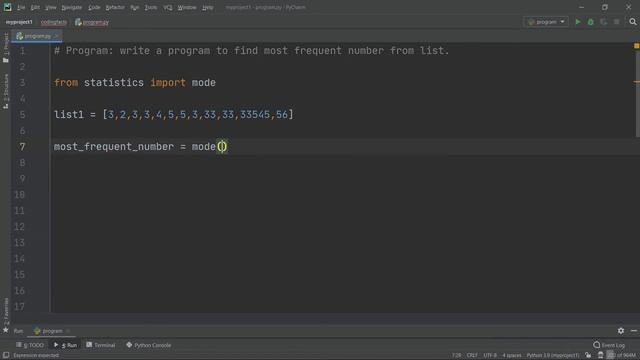640x360 pixels.
Task: Toggle tool window quick access icon
Action: coord(6,355)
